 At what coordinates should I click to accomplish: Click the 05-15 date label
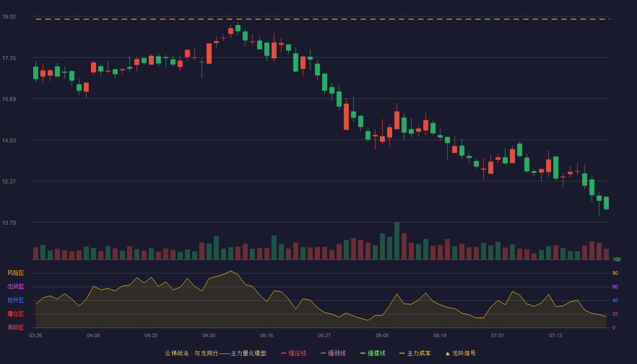(267, 335)
